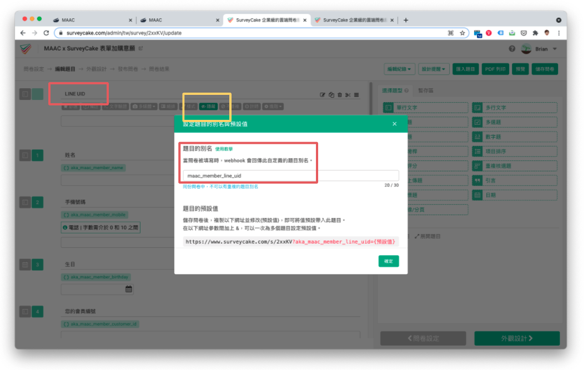588x370 pixels.
Task: Add a 重複核選題 question type
Action: tap(515, 166)
